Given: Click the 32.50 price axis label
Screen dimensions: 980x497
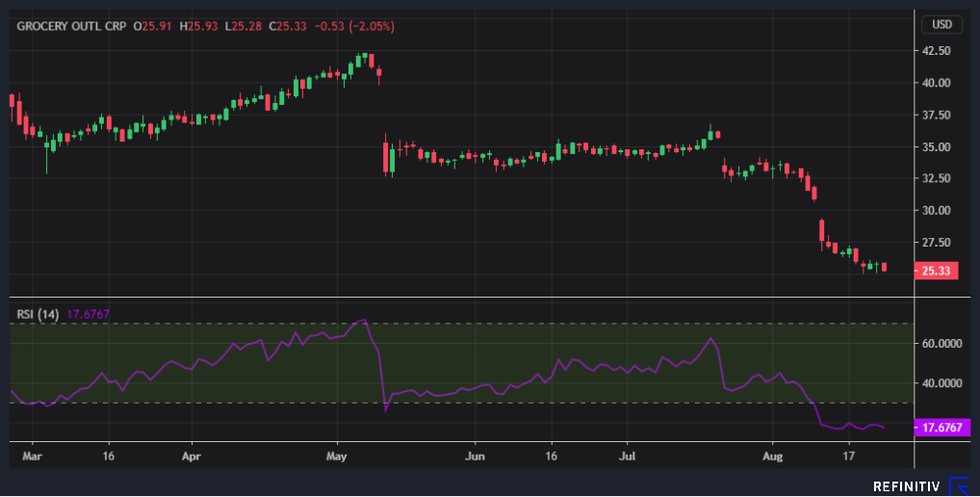Looking at the screenshot, I should click(937, 178).
